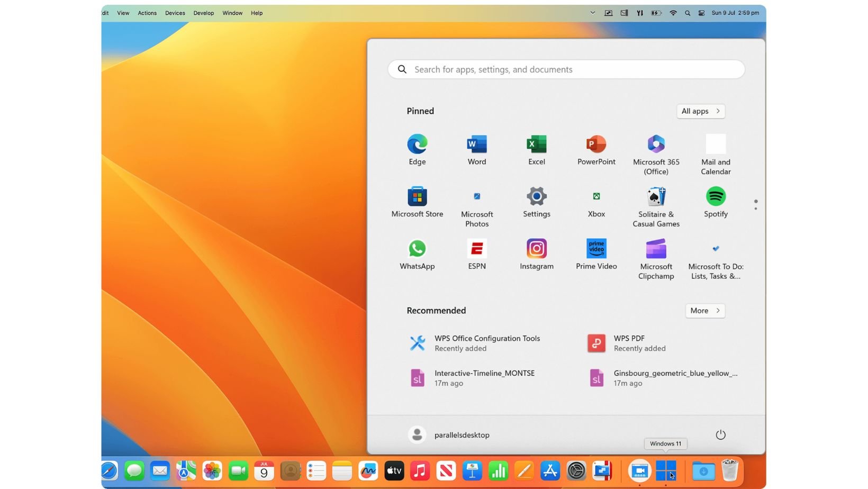Open News from the Dock
Screen dimensions: 868x489
(x=446, y=470)
